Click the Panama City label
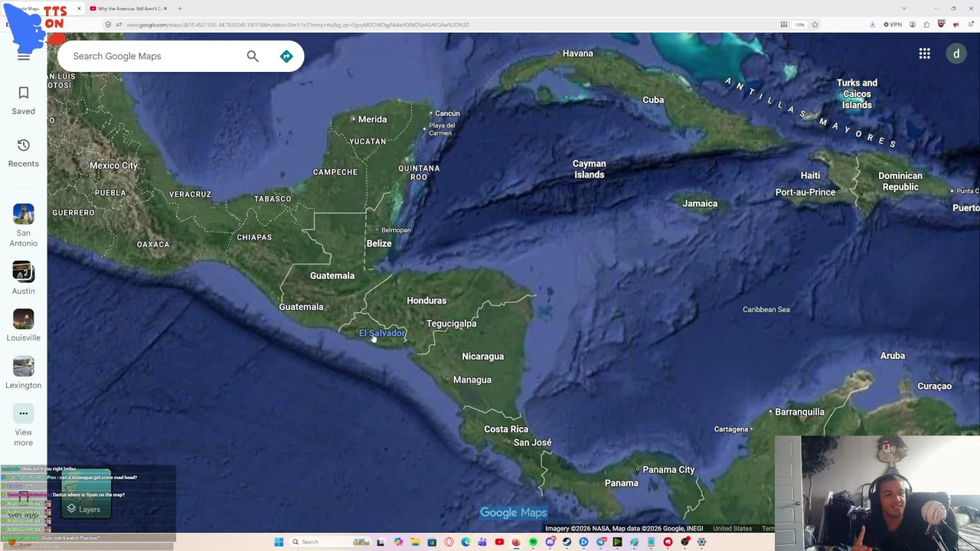This screenshot has height=551, width=980. [x=668, y=470]
